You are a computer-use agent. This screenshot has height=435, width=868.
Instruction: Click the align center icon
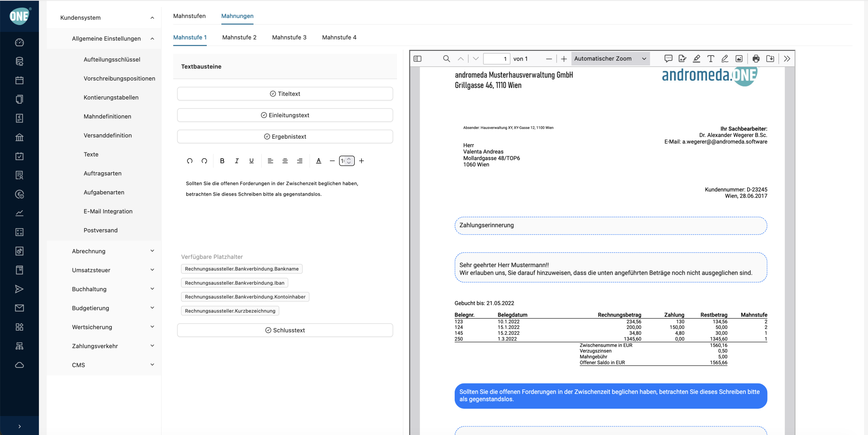[x=285, y=161]
